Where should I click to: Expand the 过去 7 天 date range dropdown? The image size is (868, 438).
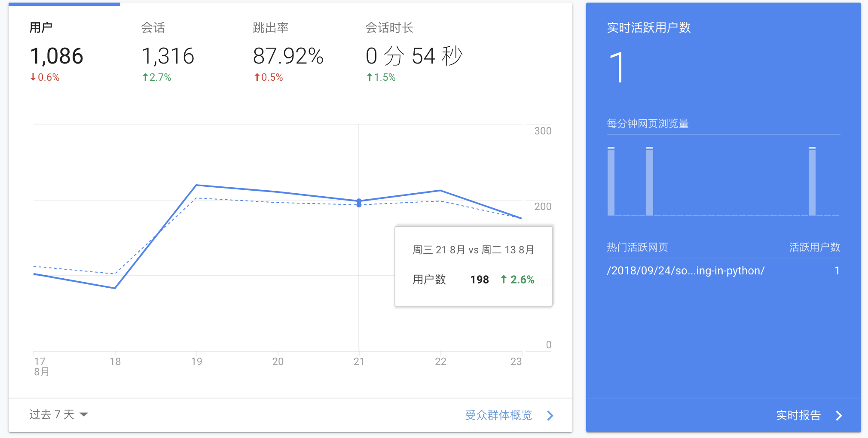click(58, 414)
